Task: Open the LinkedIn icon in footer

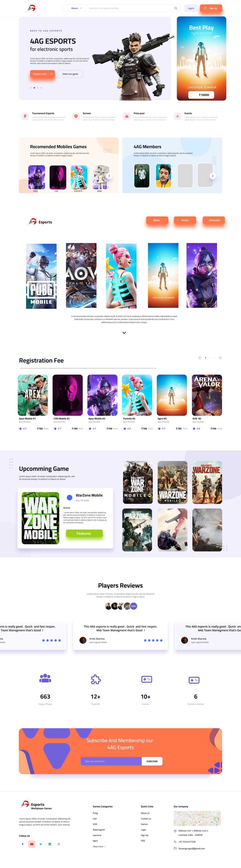Action: click(50, 844)
